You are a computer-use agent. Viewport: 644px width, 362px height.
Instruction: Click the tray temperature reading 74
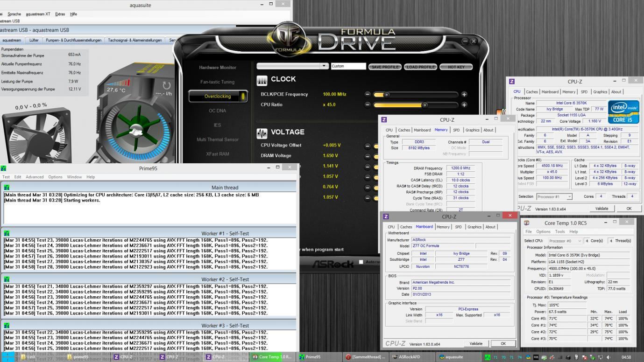point(519,357)
